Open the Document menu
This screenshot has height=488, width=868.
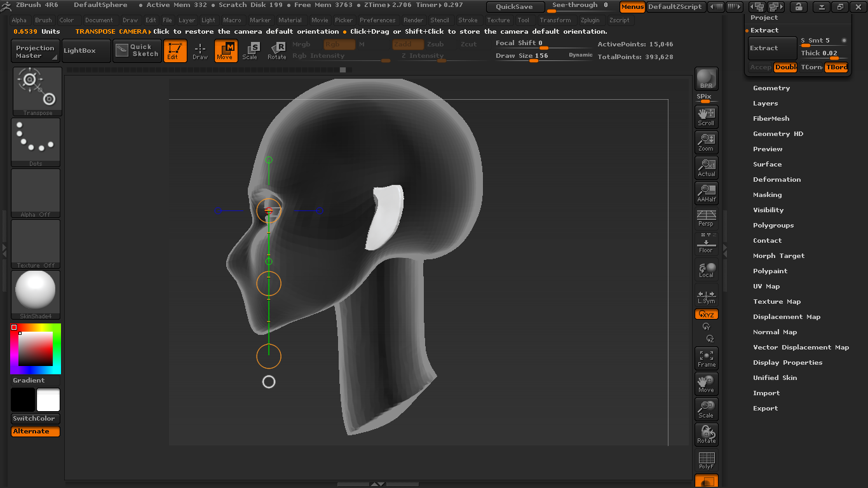click(99, 20)
